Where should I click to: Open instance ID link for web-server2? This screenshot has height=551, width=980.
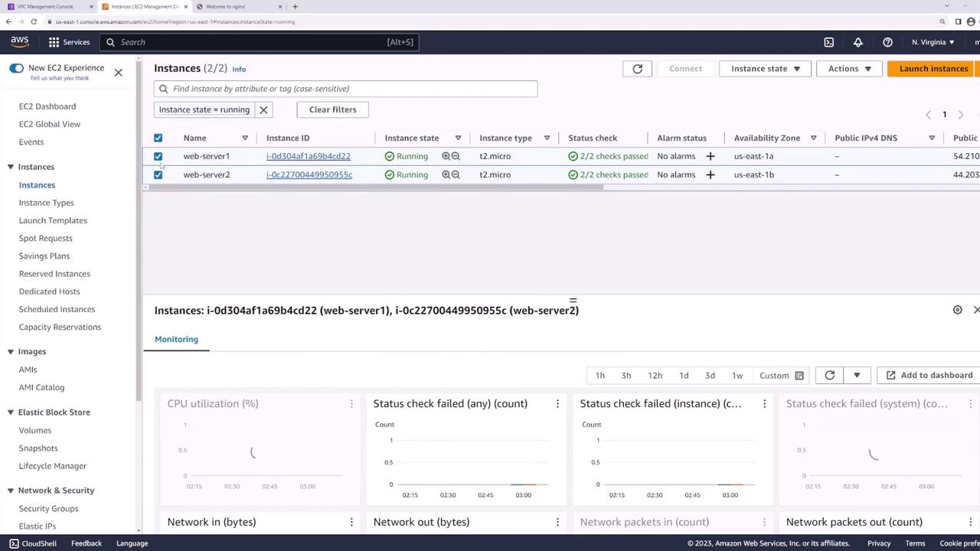coord(309,174)
